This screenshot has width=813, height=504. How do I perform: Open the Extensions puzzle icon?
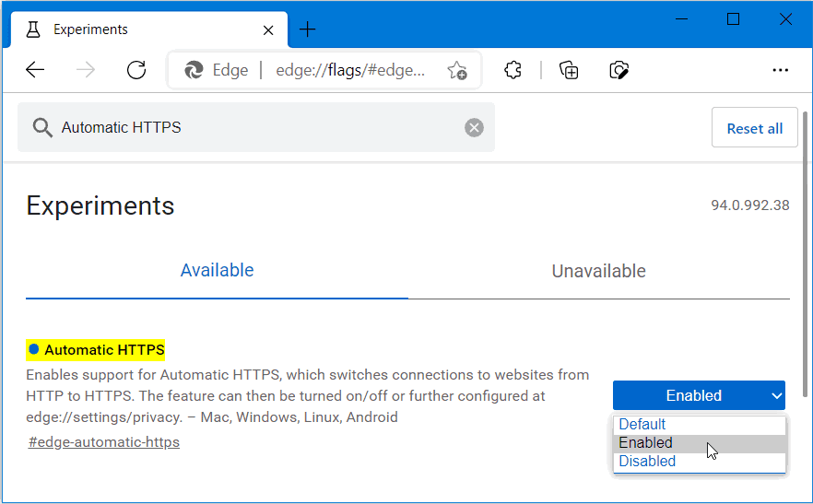513,70
